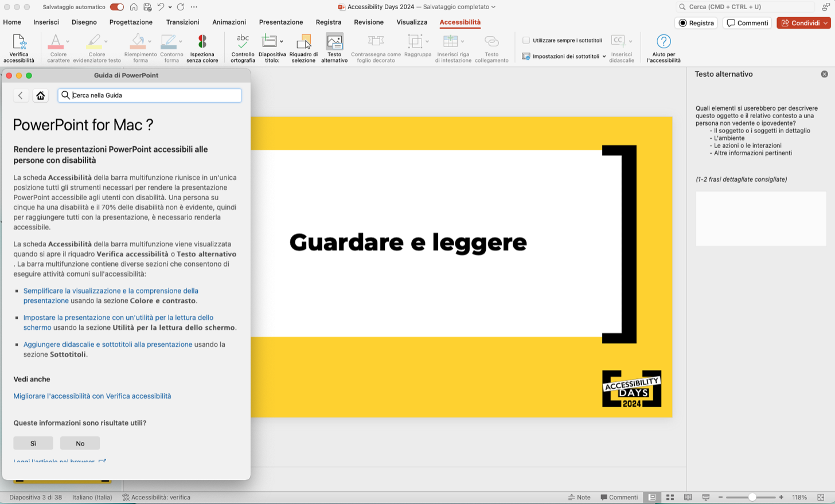Image resolution: width=835 pixels, height=504 pixels.
Task: Run Ispeziona senza colore
Action: [x=202, y=48]
